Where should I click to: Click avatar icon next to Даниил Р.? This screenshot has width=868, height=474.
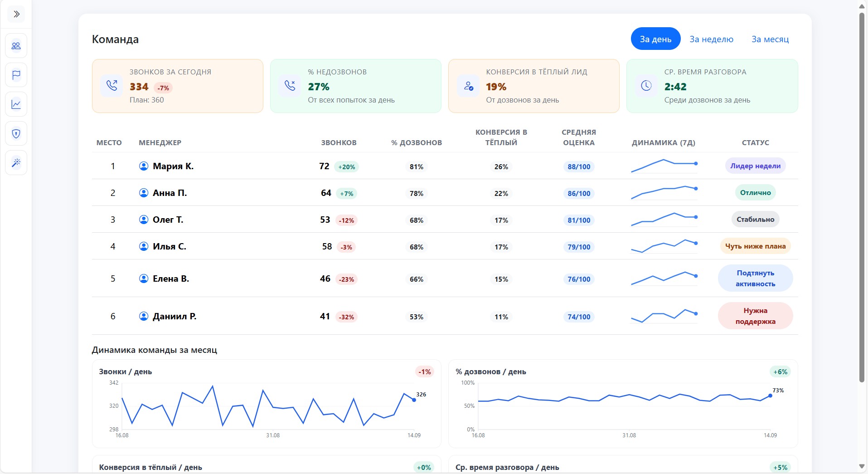pos(144,316)
